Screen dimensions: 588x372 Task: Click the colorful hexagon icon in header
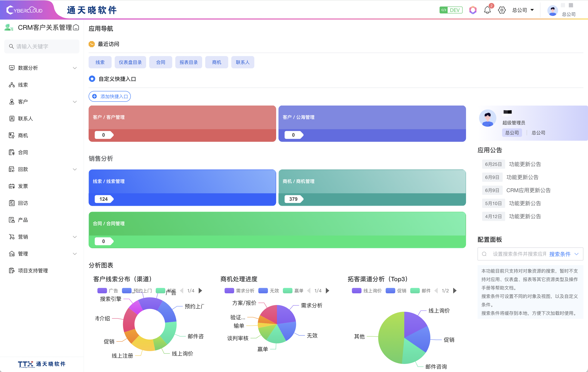tap(473, 10)
